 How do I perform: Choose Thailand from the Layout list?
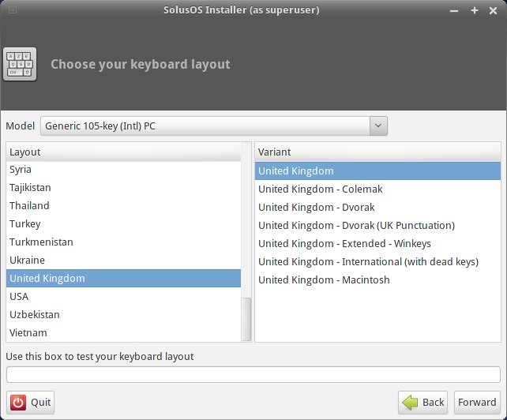click(x=123, y=205)
